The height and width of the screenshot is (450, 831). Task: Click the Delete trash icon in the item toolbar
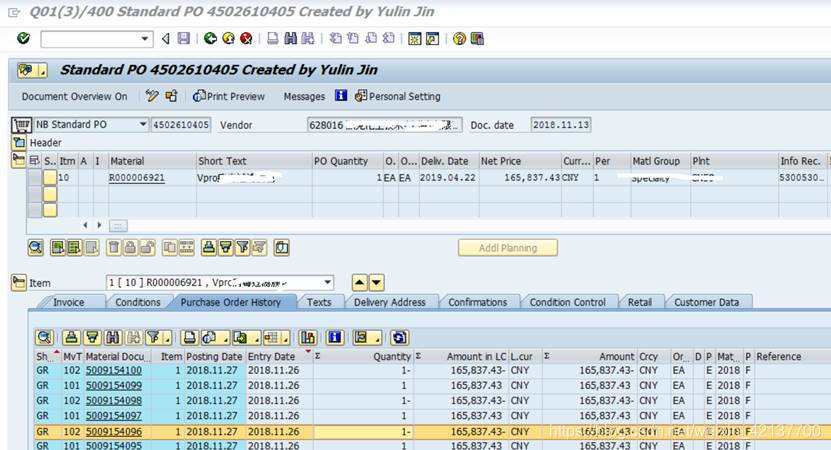click(x=113, y=248)
